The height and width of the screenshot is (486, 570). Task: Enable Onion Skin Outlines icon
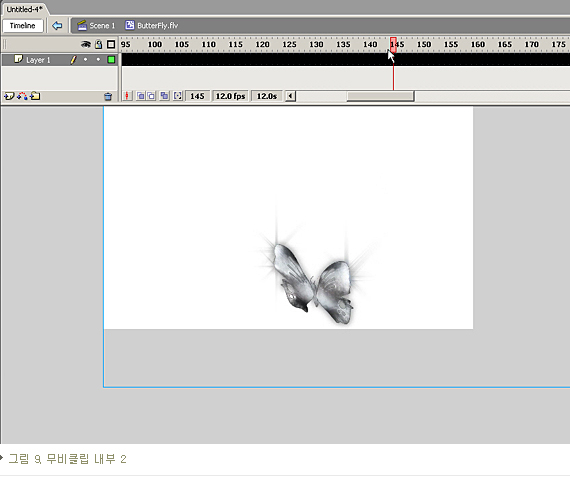[151, 96]
